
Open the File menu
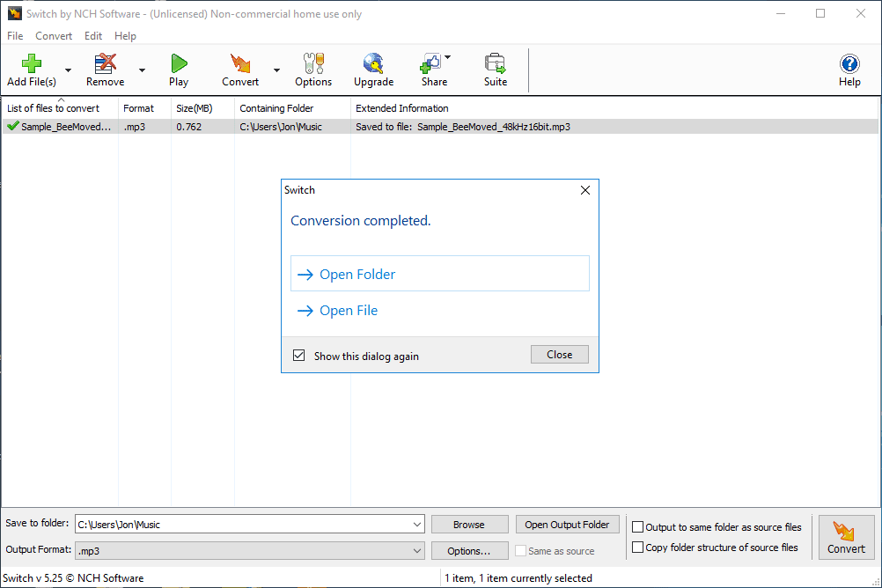coord(15,36)
